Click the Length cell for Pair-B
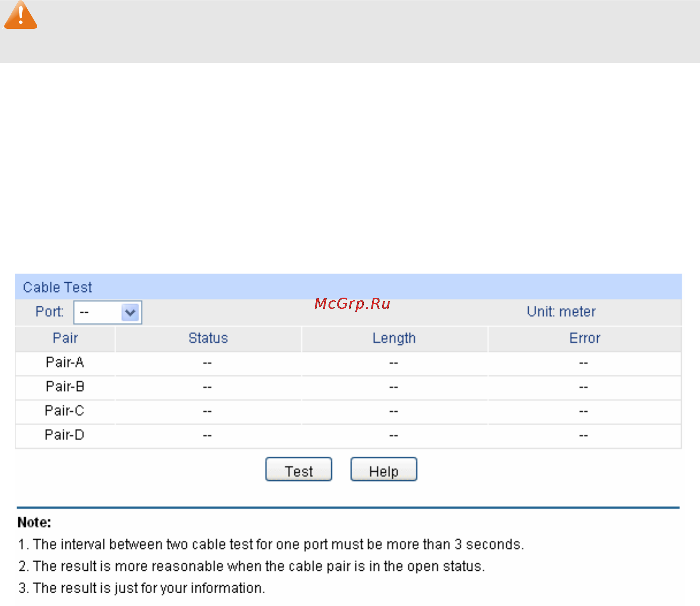The image size is (700, 606). point(394,387)
